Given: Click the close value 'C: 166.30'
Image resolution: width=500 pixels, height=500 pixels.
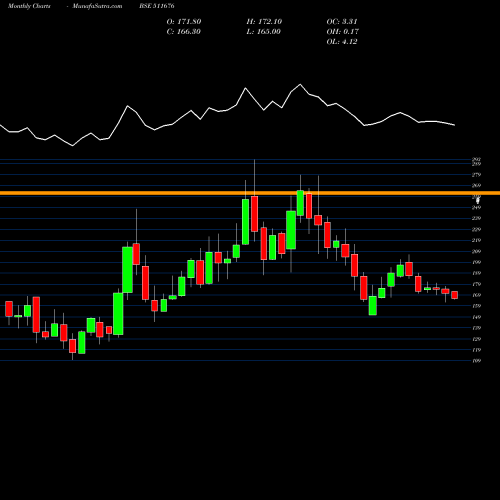Looking at the screenshot, I should tap(183, 32).
